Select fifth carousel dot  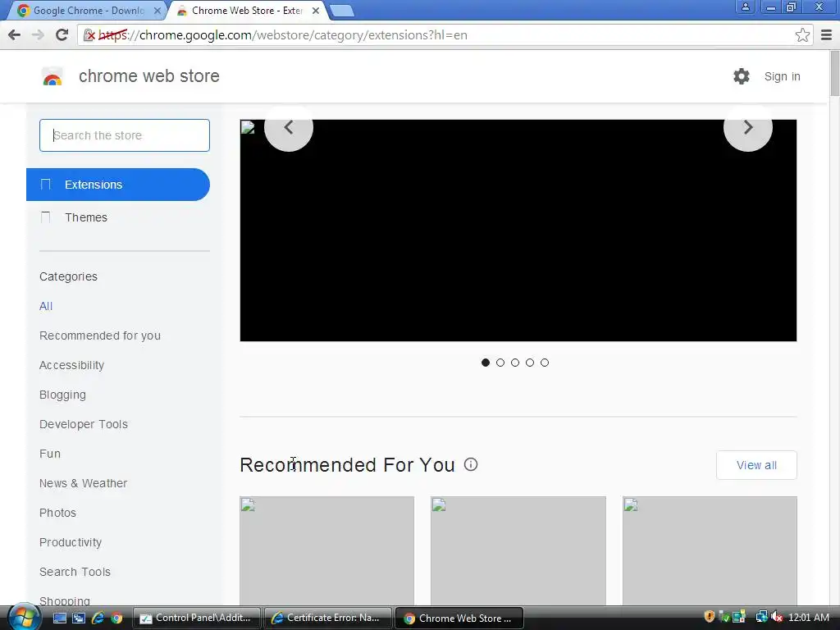tap(545, 363)
